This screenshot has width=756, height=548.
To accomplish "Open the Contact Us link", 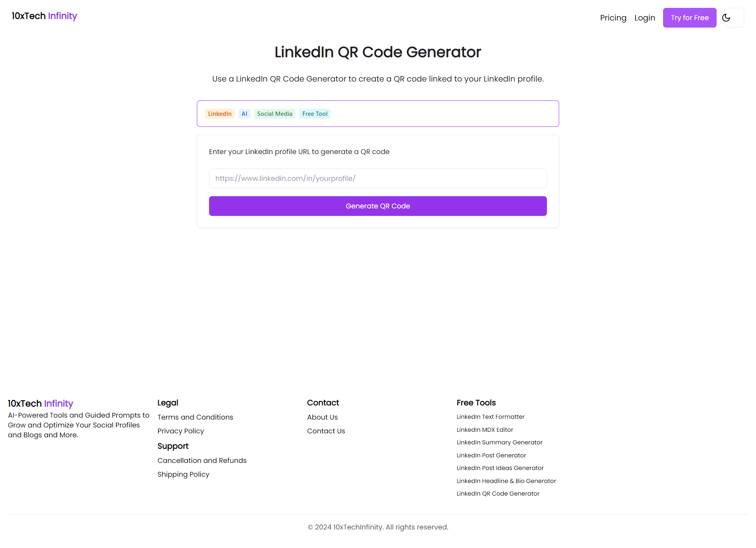I will pos(326,431).
